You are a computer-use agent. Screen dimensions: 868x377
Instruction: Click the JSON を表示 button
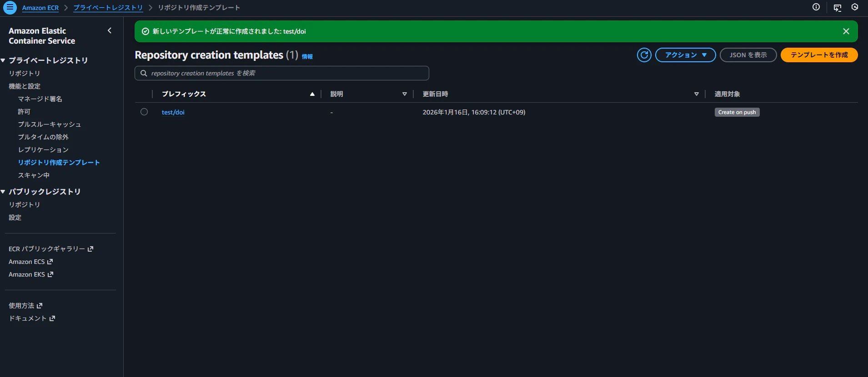pyautogui.click(x=748, y=55)
